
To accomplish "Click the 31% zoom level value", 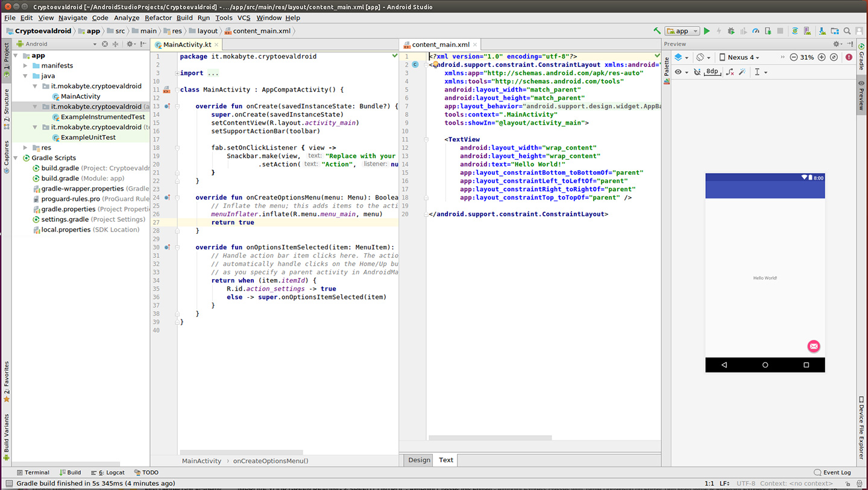I will [x=807, y=57].
